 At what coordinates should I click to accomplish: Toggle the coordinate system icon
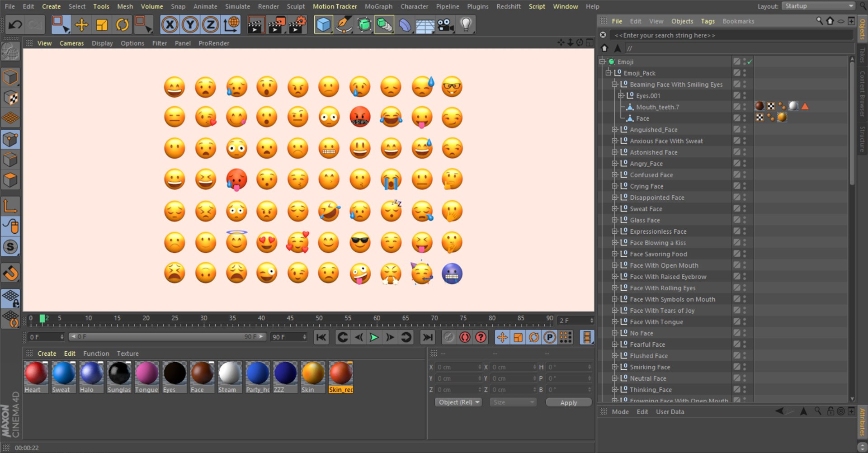click(x=231, y=24)
